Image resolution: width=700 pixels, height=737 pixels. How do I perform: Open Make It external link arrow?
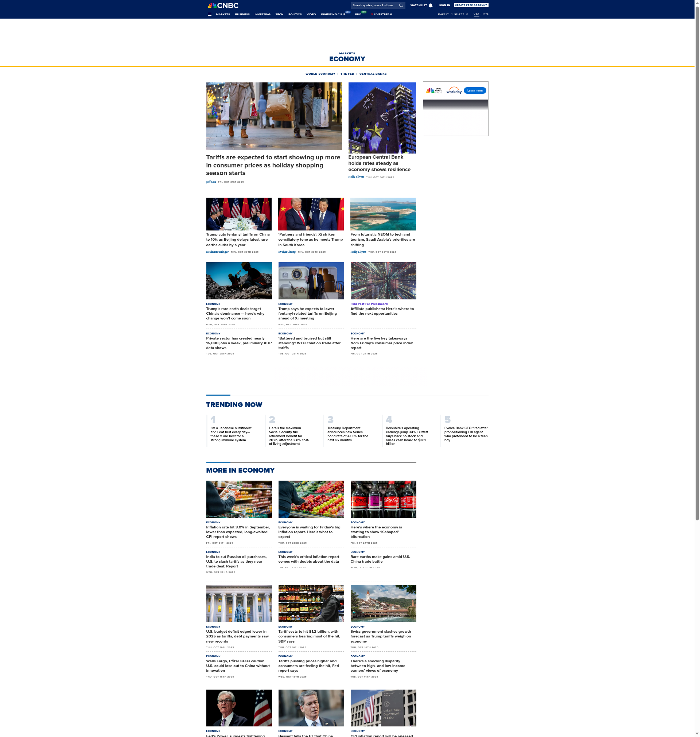[x=451, y=14]
